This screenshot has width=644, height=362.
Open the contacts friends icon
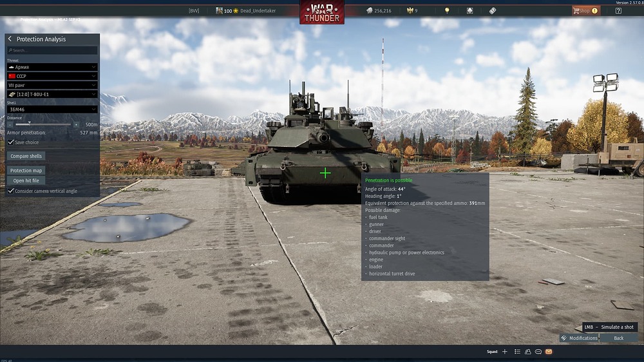(528, 351)
